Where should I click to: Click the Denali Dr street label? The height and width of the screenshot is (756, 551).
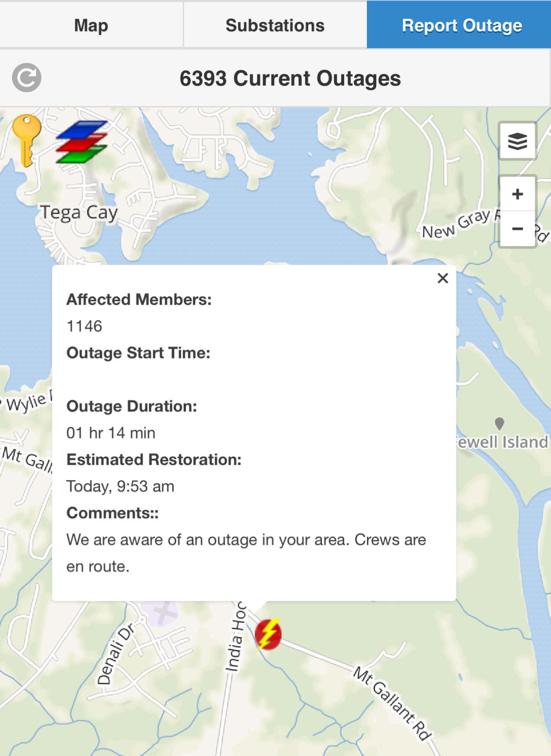[x=115, y=654]
